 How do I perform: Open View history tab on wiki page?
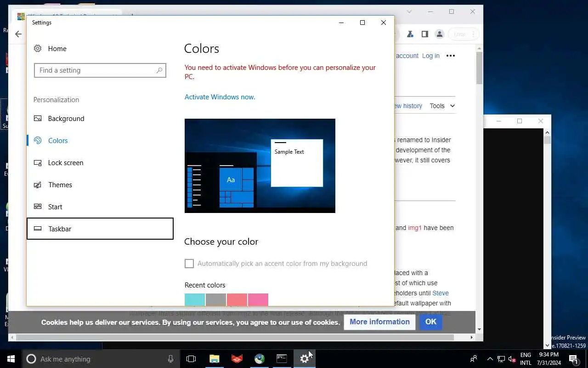(408, 106)
